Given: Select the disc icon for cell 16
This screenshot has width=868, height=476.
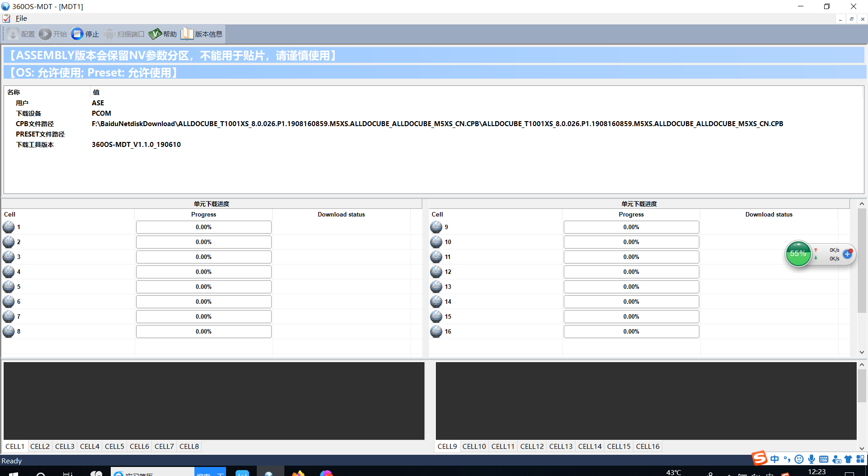Looking at the screenshot, I should pyautogui.click(x=436, y=331).
